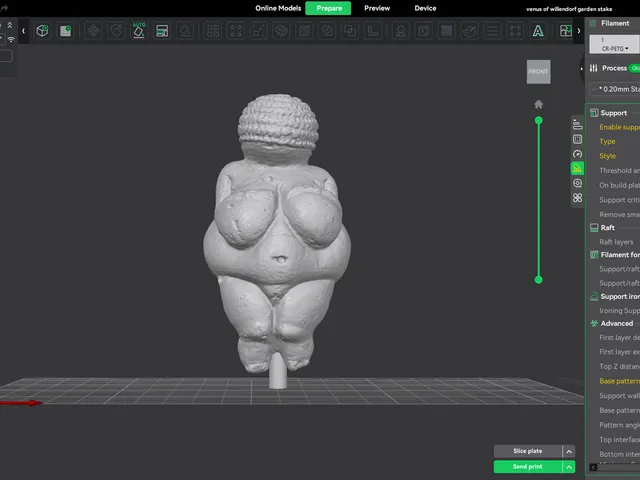Click the Raft layers setting label

[616, 242]
